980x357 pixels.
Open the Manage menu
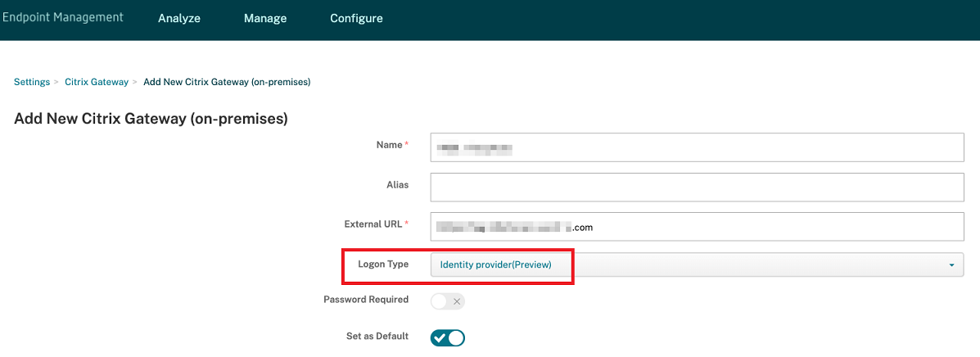[265, 18]
